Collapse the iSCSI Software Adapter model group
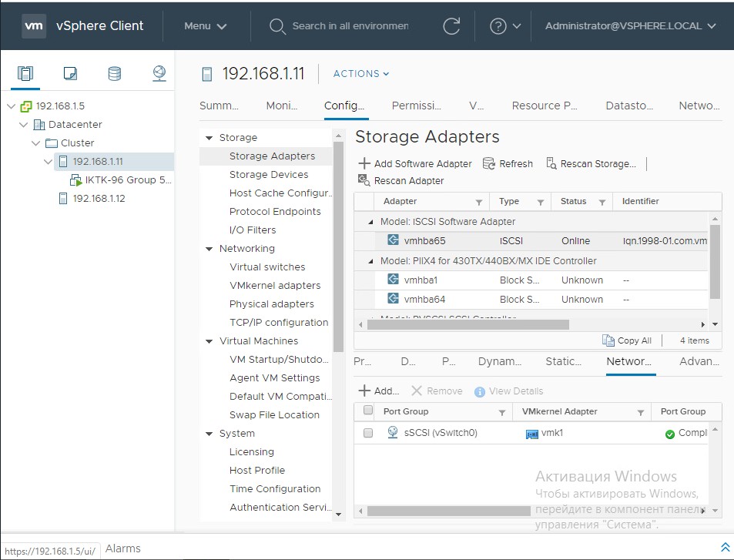734x560 pixels. 370,222
